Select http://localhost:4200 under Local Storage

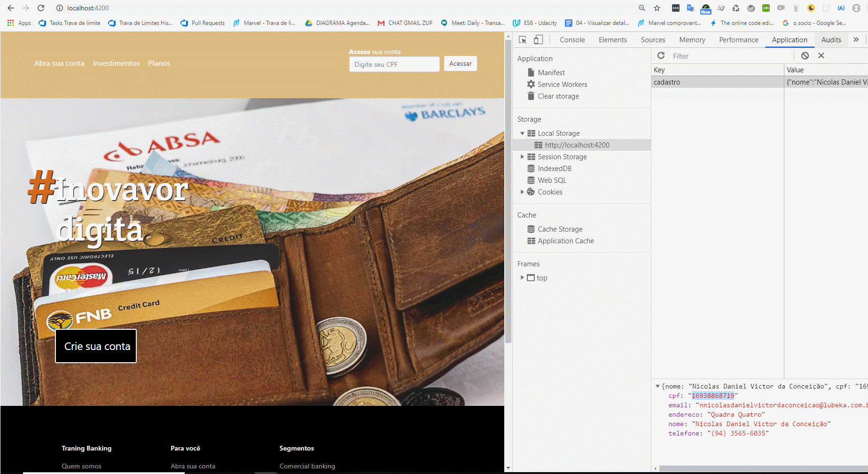coord(577,145)
